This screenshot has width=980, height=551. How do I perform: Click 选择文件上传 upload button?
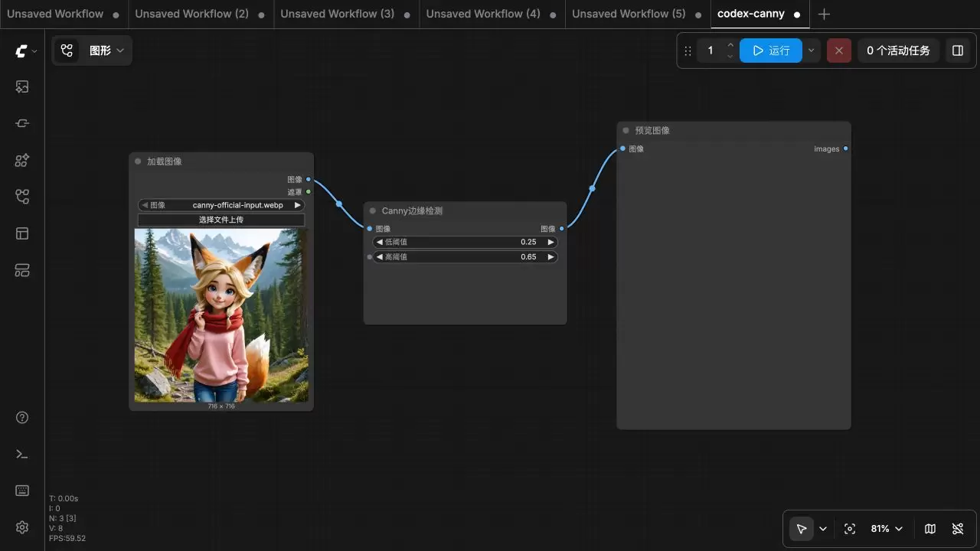click(x=221, y=220)
